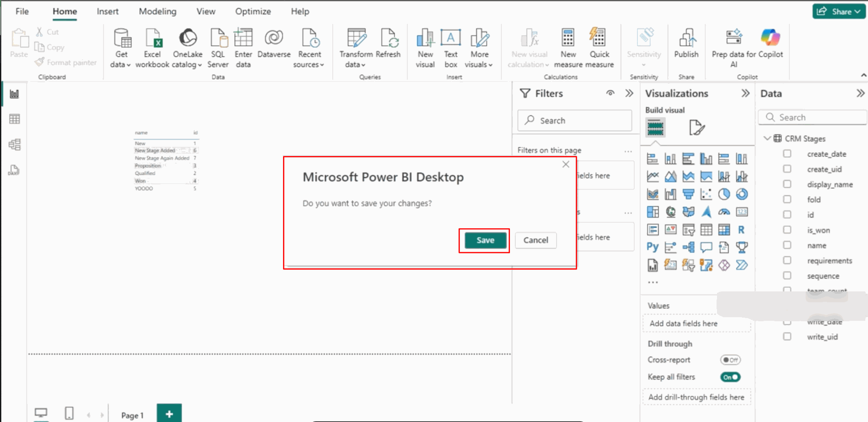The image size is (868, 422).
Task: Check the create_date field
Action: 787,154
